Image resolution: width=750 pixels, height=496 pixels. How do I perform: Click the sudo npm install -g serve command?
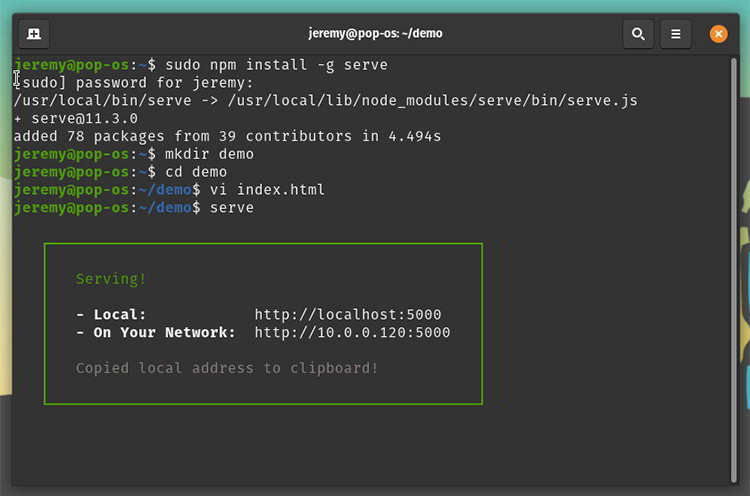tap(276, 65)
